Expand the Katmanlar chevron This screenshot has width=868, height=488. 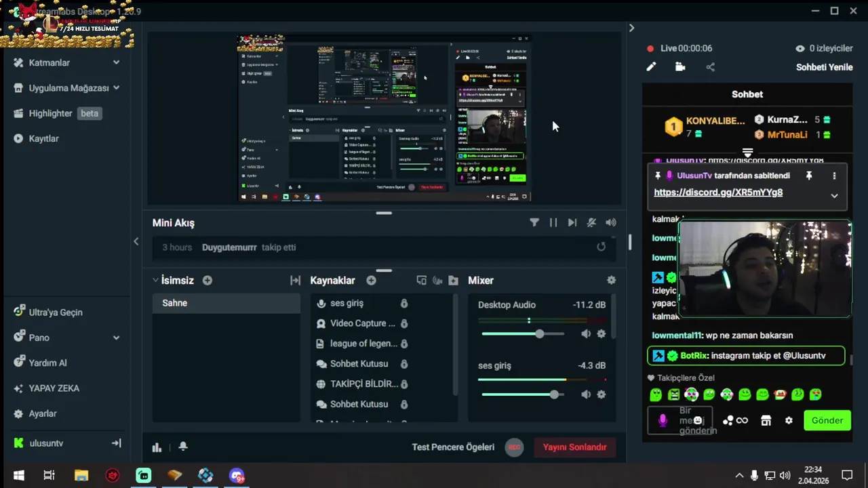coord(116,62)
